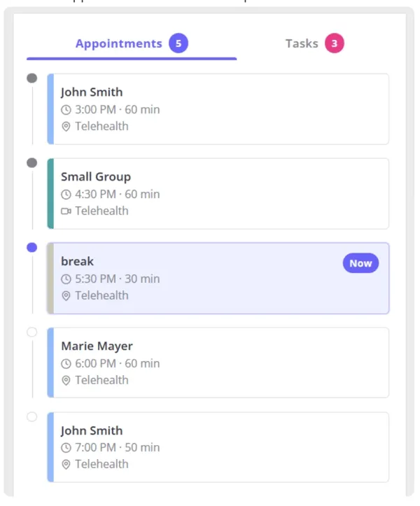The width and height of the screenshot is (420, 506).
Task: Click purple count badge beside Appointments
Action: [178, 43]
